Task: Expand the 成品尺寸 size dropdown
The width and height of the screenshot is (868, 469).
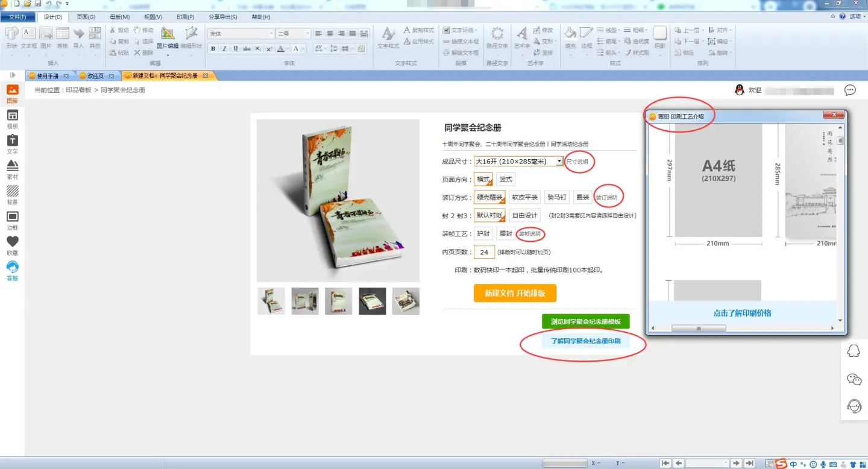Action: tap(559, 162)
